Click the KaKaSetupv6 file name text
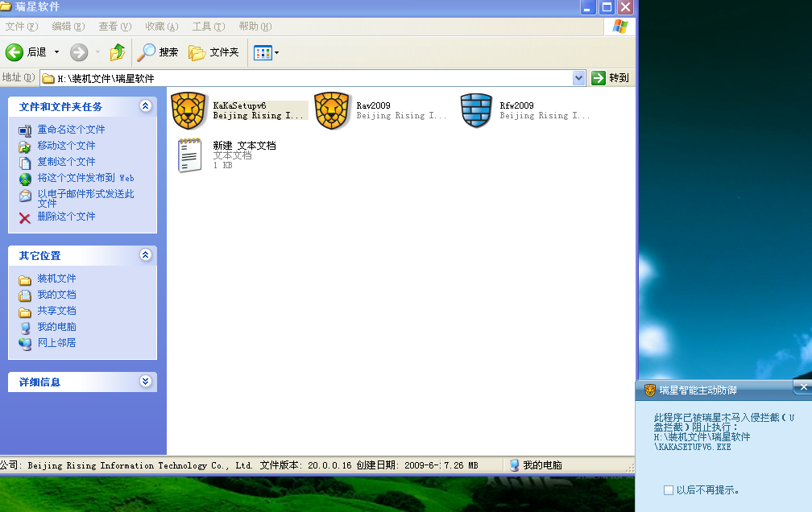Image resolution: width=812 pixels, height=512 pixels. coord(239,105)
